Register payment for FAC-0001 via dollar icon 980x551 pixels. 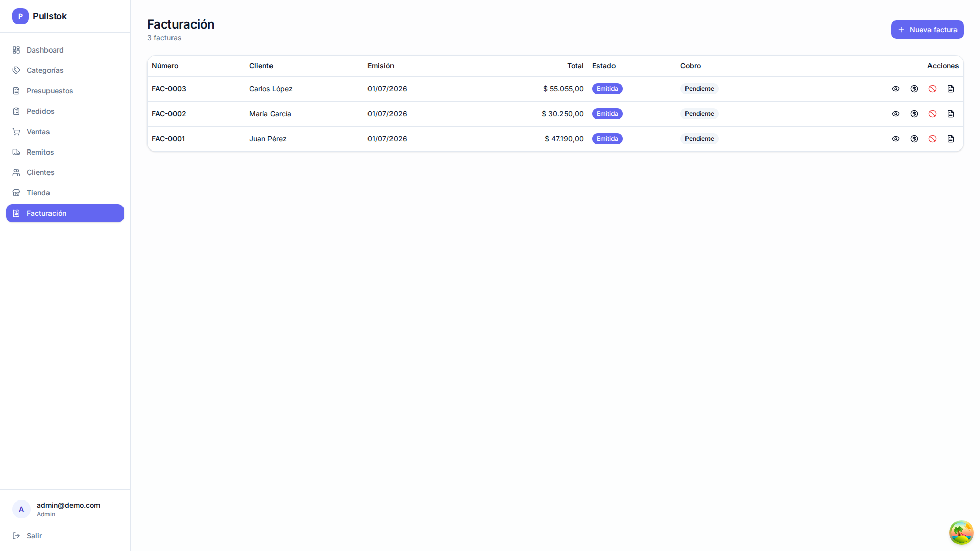click(x=914, y=139)
